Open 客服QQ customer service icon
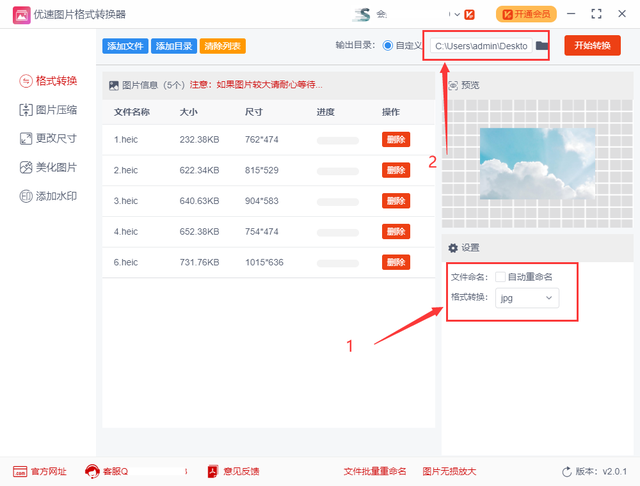640x486 pixels. (92, 471)
